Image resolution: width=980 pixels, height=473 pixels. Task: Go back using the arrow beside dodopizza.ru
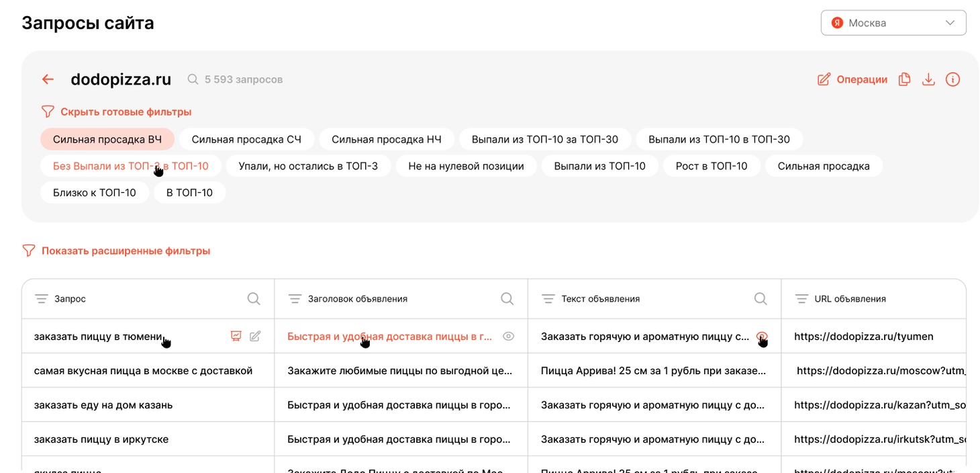(x=48, y=79)
